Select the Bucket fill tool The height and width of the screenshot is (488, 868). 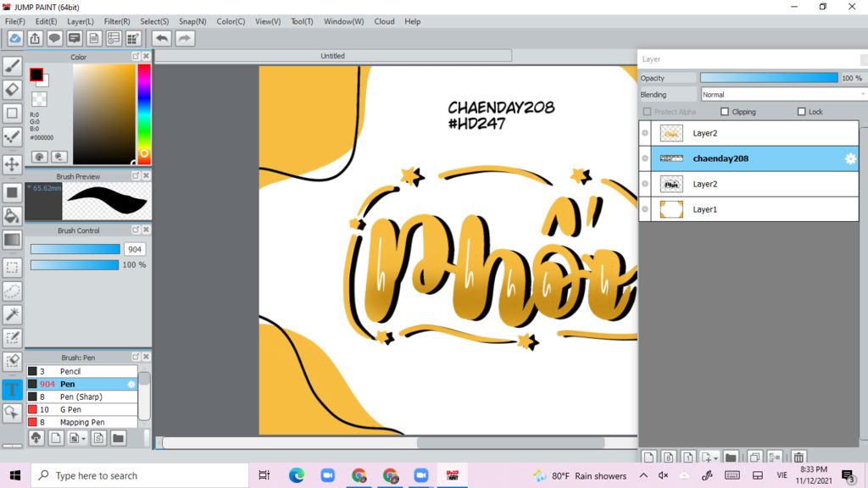(x=12, y=216)
